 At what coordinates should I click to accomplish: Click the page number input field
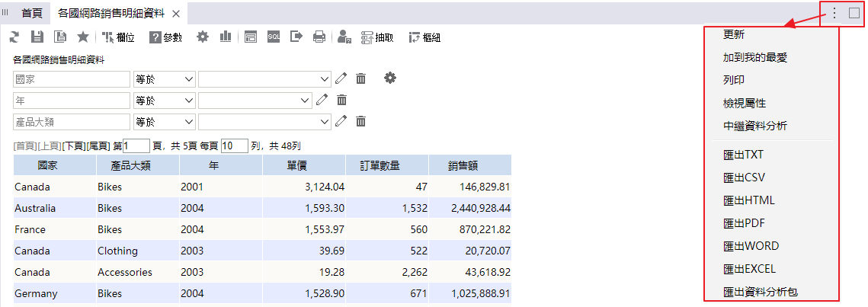[x=136, y=146]
